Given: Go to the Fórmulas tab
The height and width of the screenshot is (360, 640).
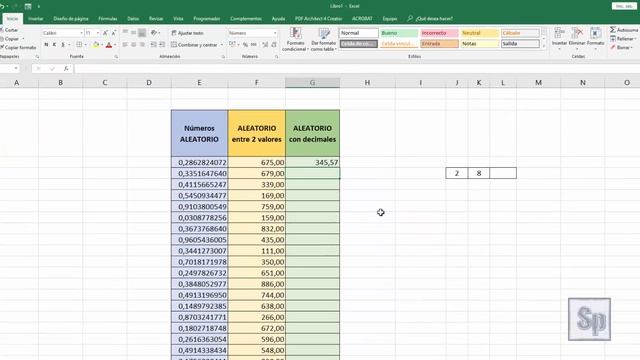Looking at the screenshot, I should pos(108,19).
